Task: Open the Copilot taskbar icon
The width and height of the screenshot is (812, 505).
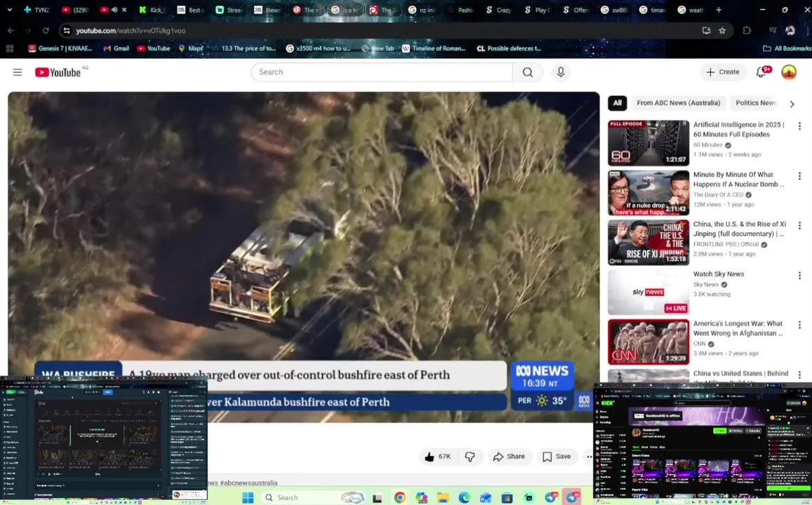Action: (422, 498)
